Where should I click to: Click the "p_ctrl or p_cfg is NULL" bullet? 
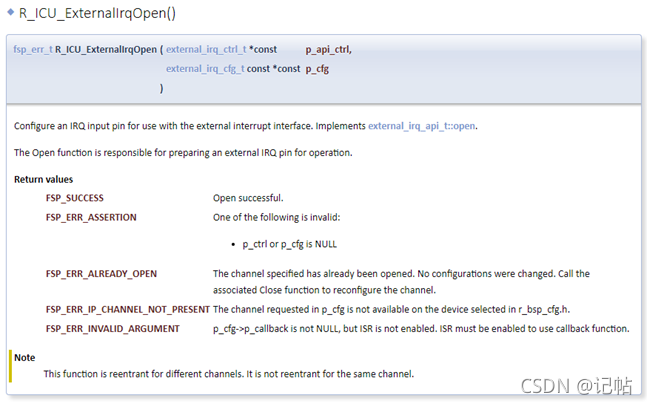(290, 244)
